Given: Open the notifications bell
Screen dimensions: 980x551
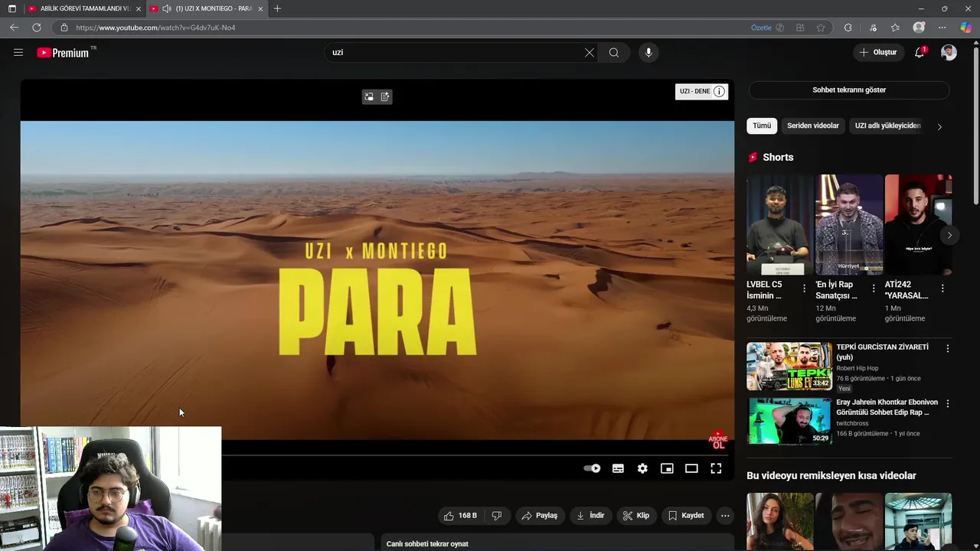Looking at the screenshot, I should click(x=920, y=52).
